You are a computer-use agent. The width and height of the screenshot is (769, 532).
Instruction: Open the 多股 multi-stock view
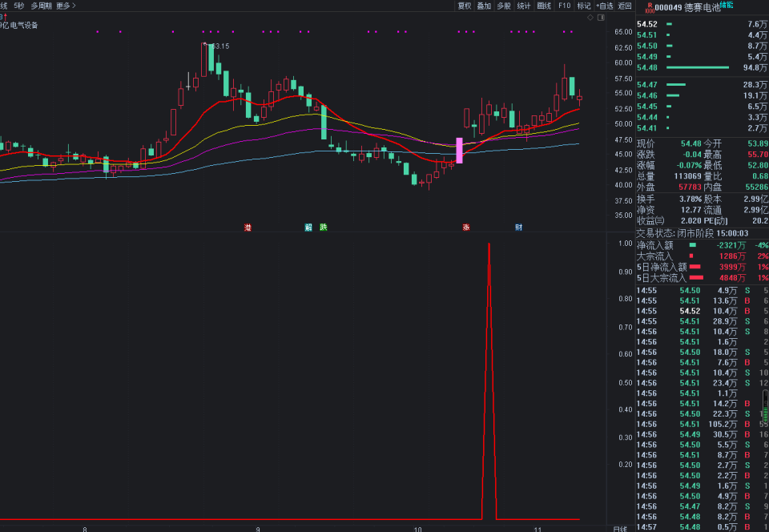click(x=504, y=6)
